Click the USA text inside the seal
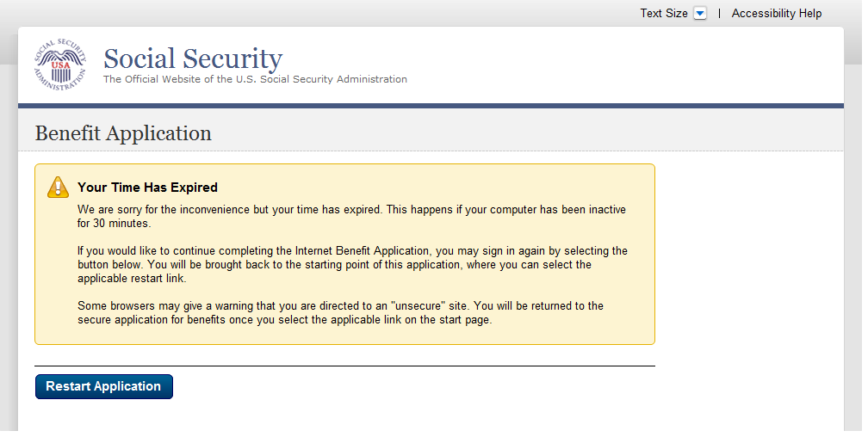Screen dimensions: 868x437 [x=60, y=65]
